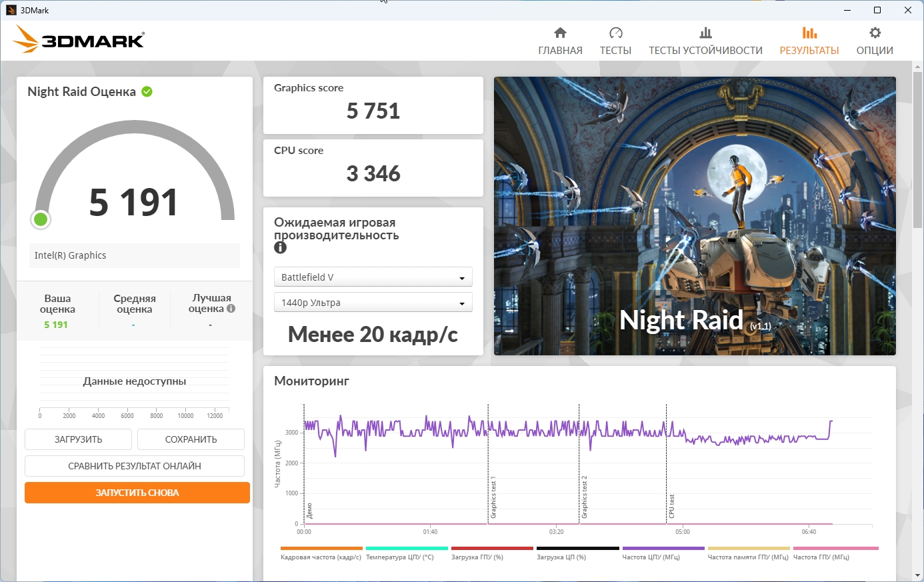Click info icon next to Лучшая оценка
The image size is (924, 582).
point(231,309)
